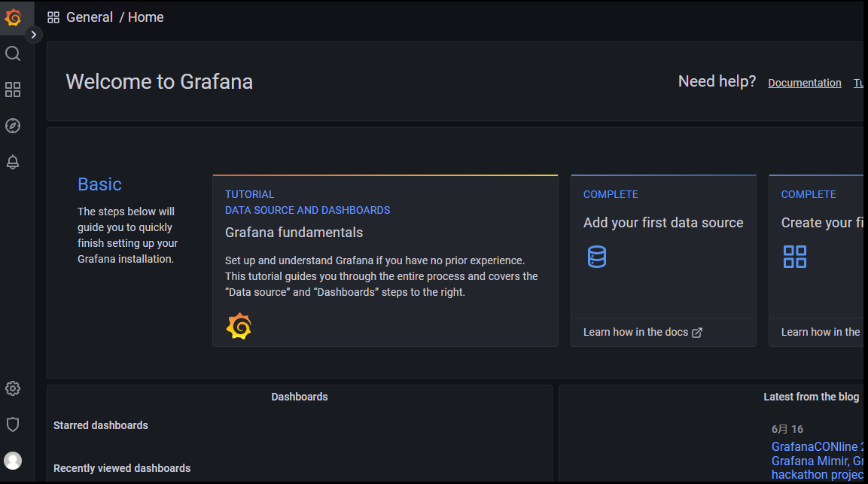The height and width of the screenshot is (484, 868).
Task: Open the GrafanaCONline blog post link
Action: [x=818, y=461]
